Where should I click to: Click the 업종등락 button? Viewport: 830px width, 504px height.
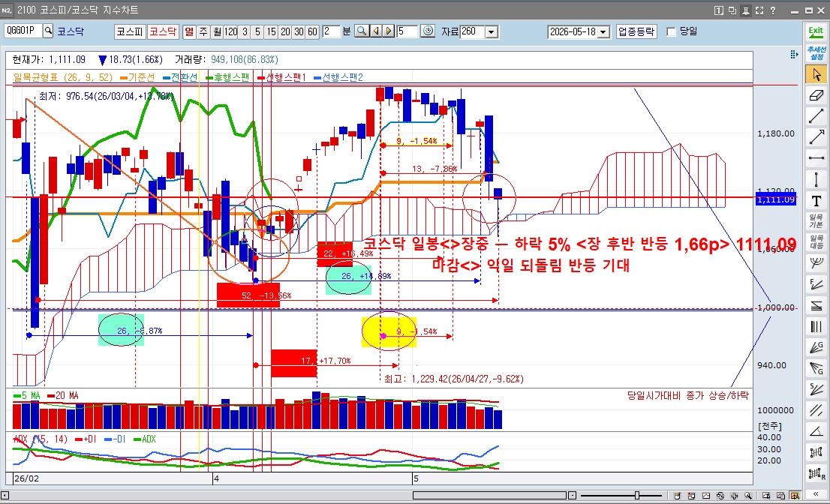tap(636, 31)
